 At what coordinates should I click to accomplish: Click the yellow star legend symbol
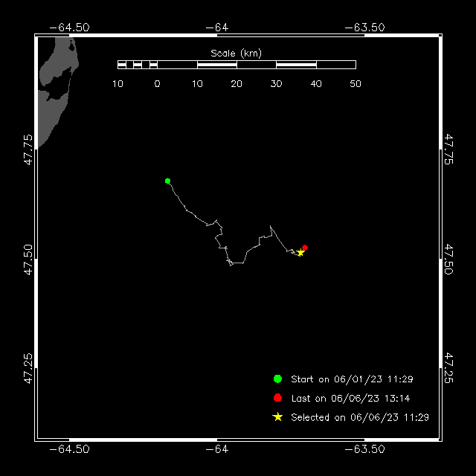point(277,417)
